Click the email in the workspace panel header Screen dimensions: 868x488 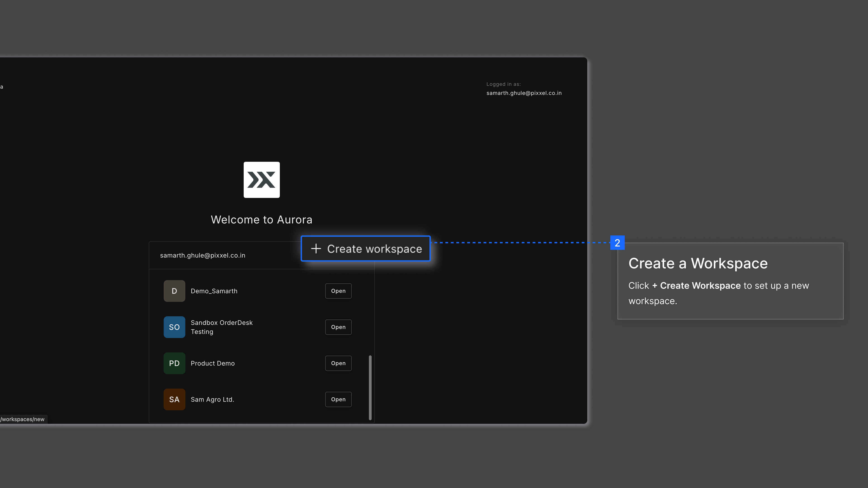[x=203, y=255]
